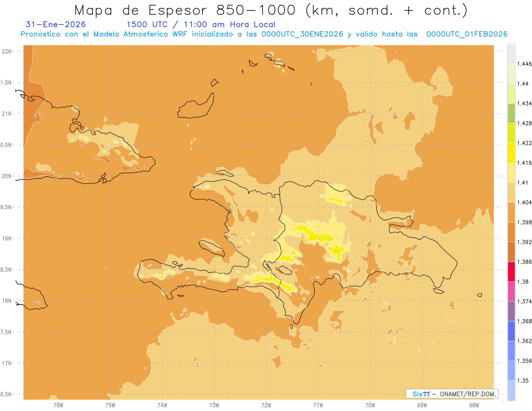Click the green legend swatch between 1.428 and 1.434
The image size is (532, 411).
(x=511, y=113)
